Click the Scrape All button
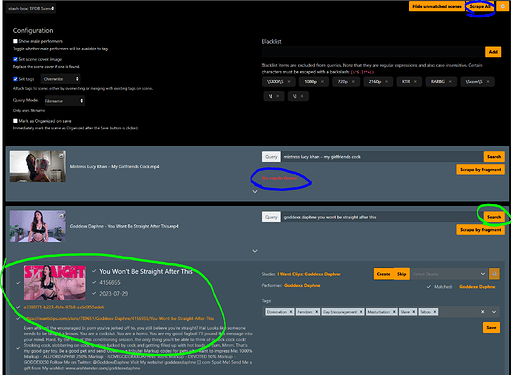511x375 pixels. [480, 6]
